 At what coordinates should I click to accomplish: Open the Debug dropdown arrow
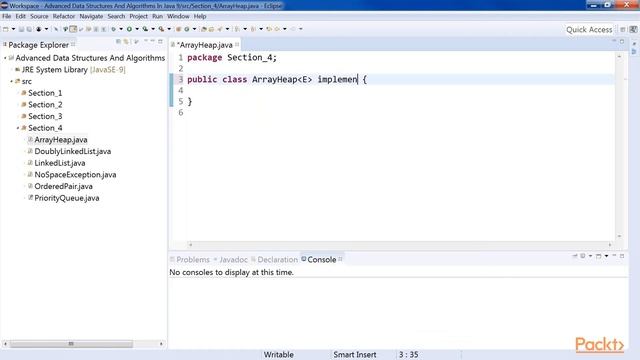coord(121,29)
